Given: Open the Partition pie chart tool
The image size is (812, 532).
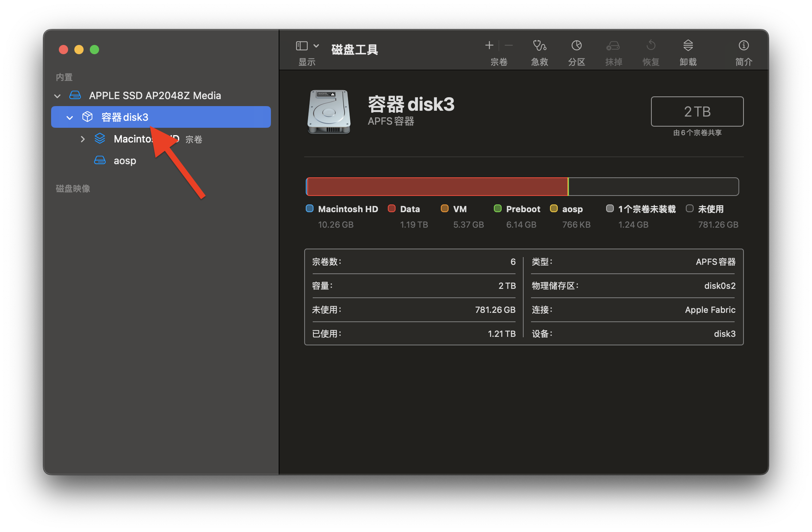Looking at the screenshot, I should (576, 46).
